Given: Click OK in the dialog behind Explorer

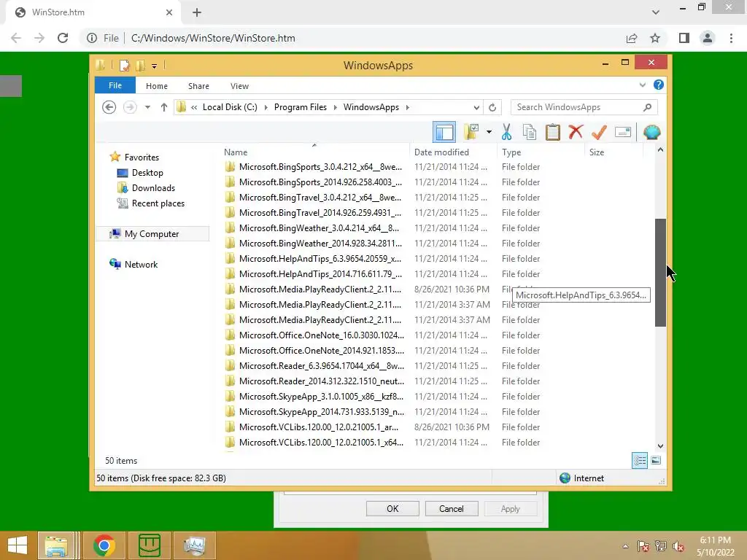Looking at the screenshot, I should point(392,508).
